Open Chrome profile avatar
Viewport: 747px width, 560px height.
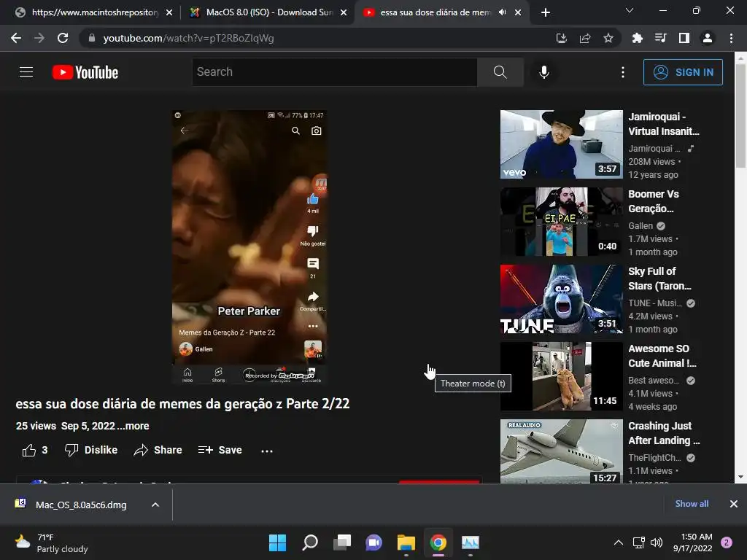pos(708,38)
